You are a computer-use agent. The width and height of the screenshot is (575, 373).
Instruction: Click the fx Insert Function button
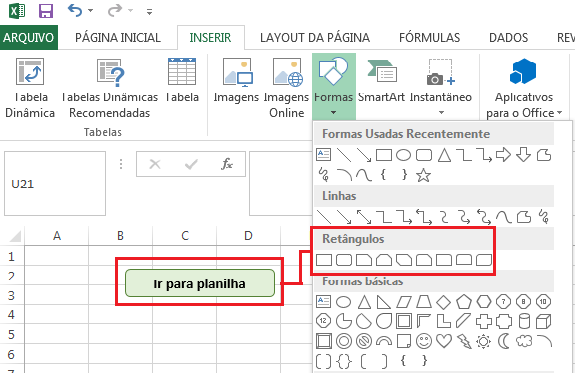[x=227, y=164]
